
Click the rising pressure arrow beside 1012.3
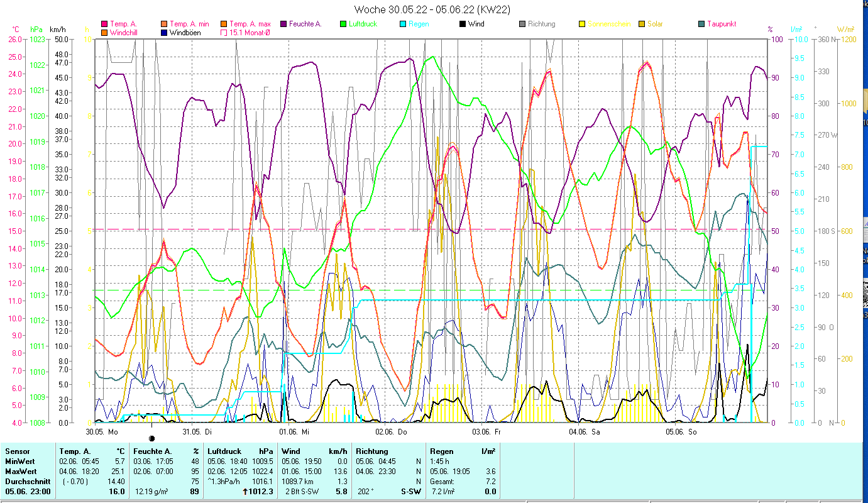[244, 492]
